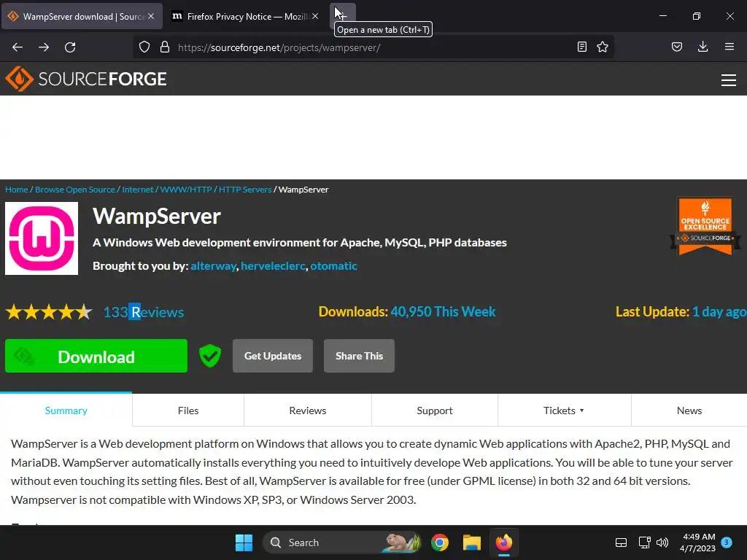The image size is (747, 560).
Task: Open the tracking protection shield icon
Action: (144, 47)
